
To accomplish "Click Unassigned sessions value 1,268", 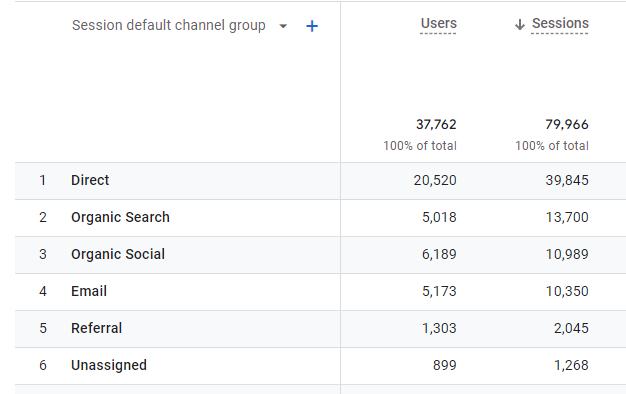I will (571, 366).
